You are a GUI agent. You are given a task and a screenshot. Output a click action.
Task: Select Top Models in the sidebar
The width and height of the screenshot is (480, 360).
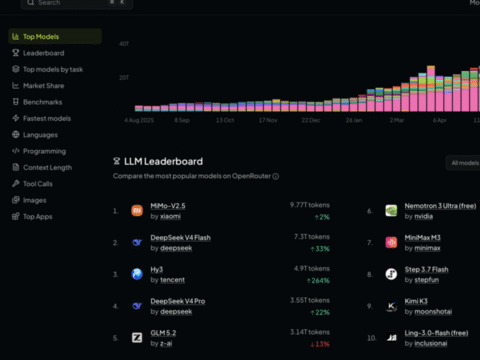pyautogui.click(x=55, y=36)
